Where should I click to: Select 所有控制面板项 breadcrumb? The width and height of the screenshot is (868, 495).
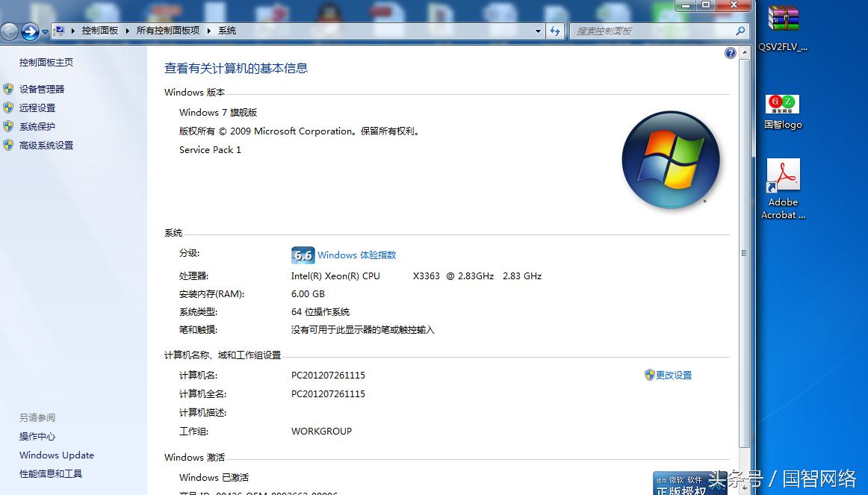168,31
